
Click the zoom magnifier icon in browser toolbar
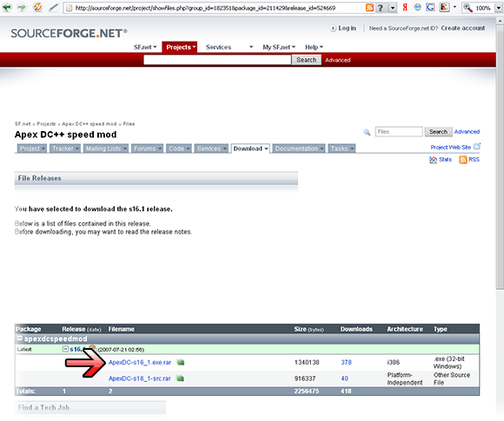468,8
